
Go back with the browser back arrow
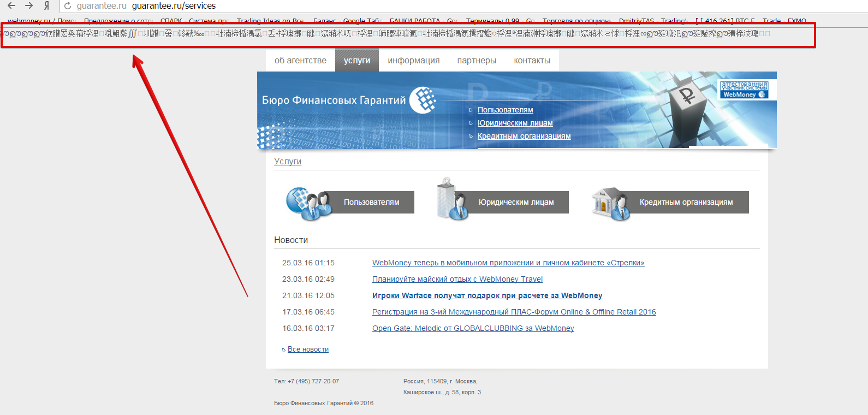point(11,5)
